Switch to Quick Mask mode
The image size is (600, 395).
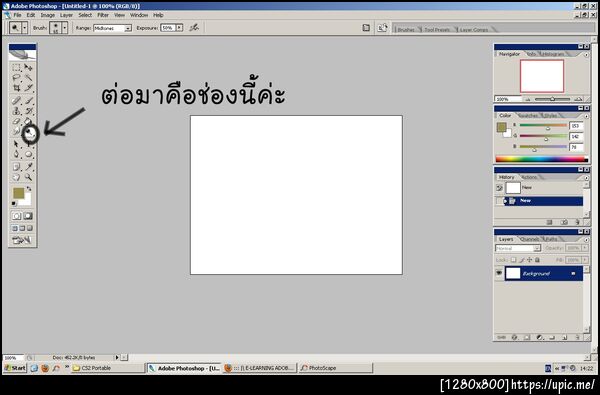coord(28,216)
